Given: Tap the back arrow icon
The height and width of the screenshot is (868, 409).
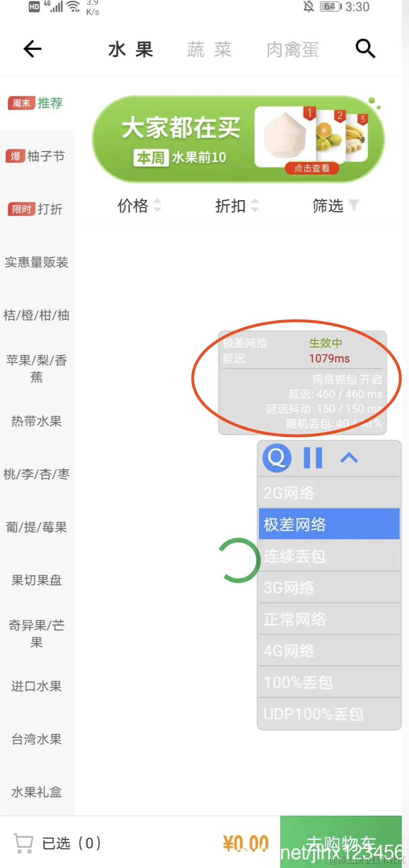Looking at the screenshot, I should [x=32, y=49].
